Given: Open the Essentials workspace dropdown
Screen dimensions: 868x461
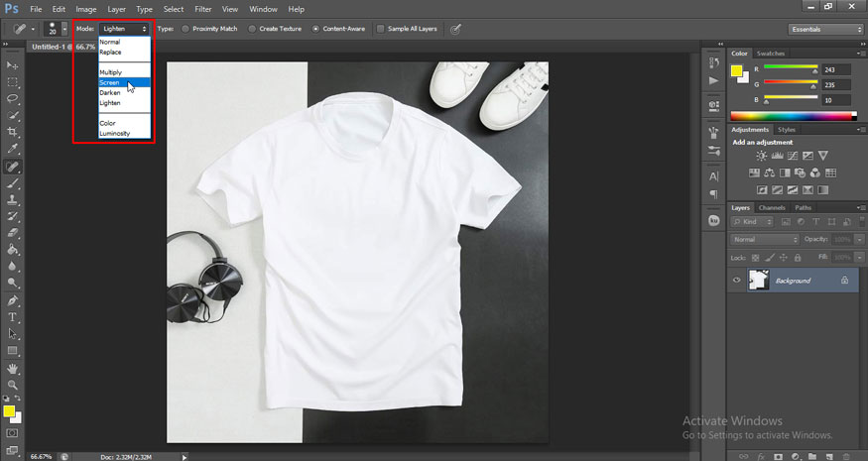Looking at the screenshot, I should [824, 29].
